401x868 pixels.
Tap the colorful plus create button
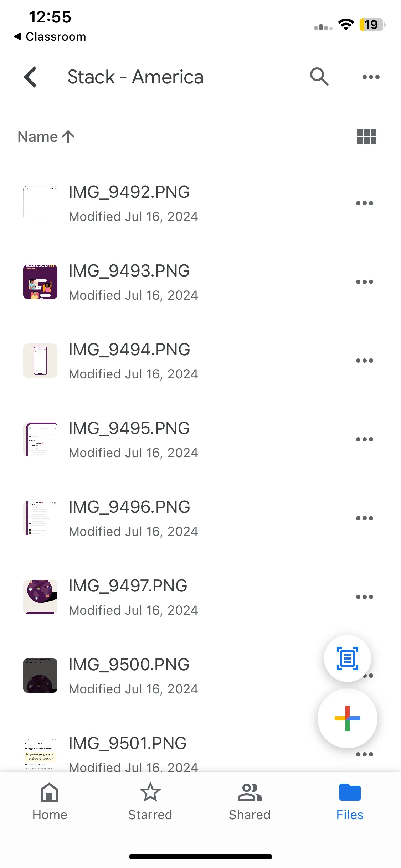click(348, 718)
